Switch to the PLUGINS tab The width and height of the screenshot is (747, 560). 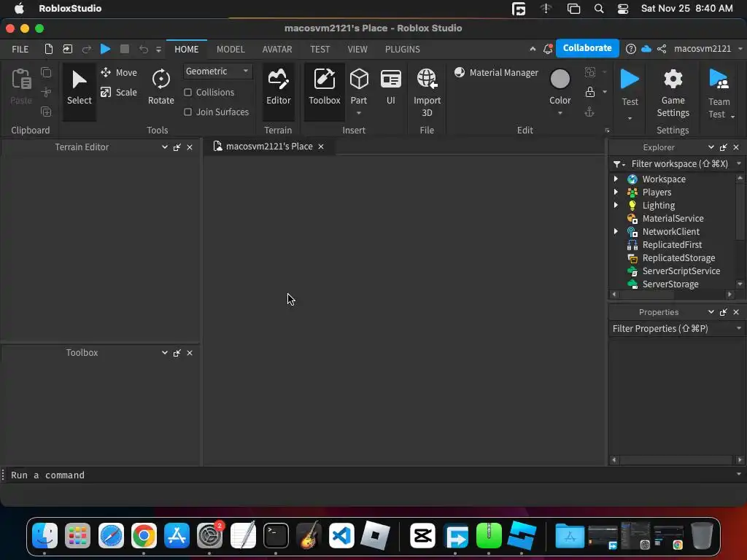click(403, 49)
